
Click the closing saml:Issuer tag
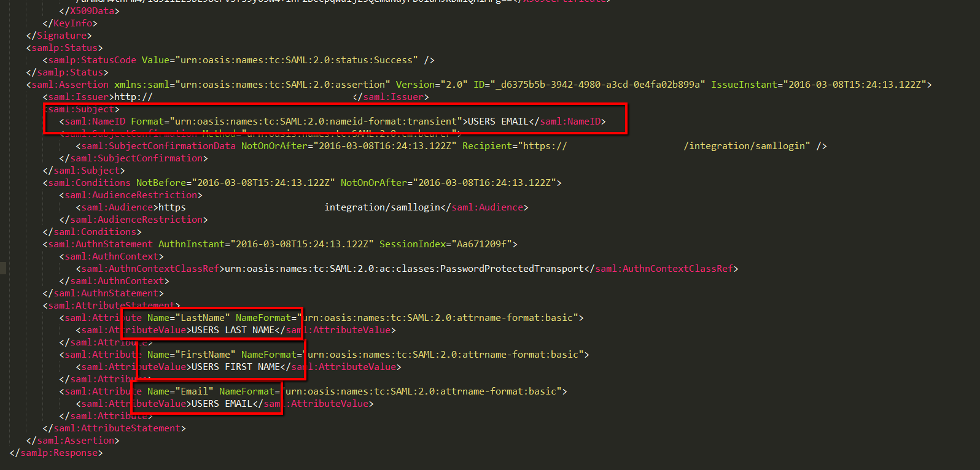click(391, 97)
